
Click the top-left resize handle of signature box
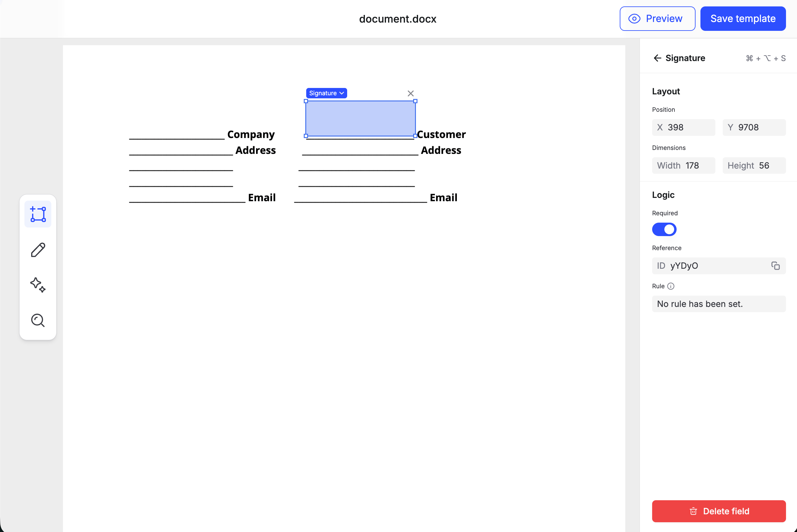tap(306, 101)
